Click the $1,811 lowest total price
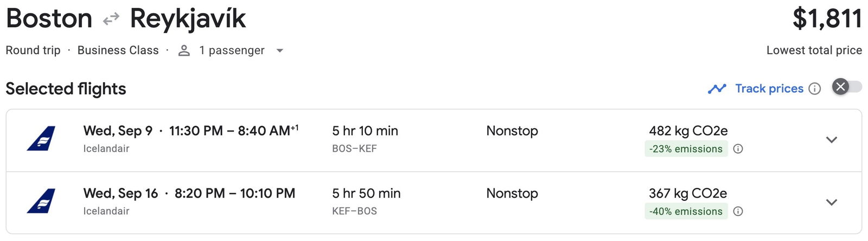The height and width of the screenshot is (241, 868). (x=827, y=19)
